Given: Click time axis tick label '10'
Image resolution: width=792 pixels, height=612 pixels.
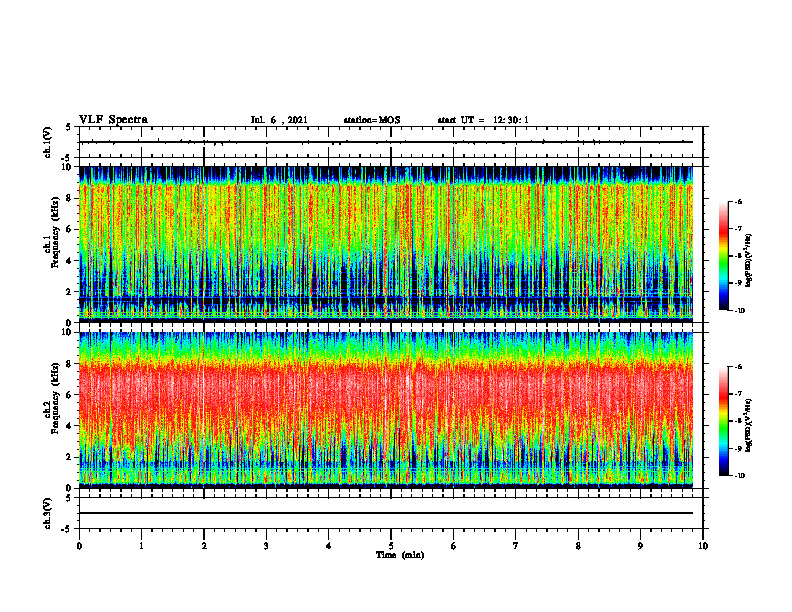Looking at the screenshot, I should click(x=703, y=546).
